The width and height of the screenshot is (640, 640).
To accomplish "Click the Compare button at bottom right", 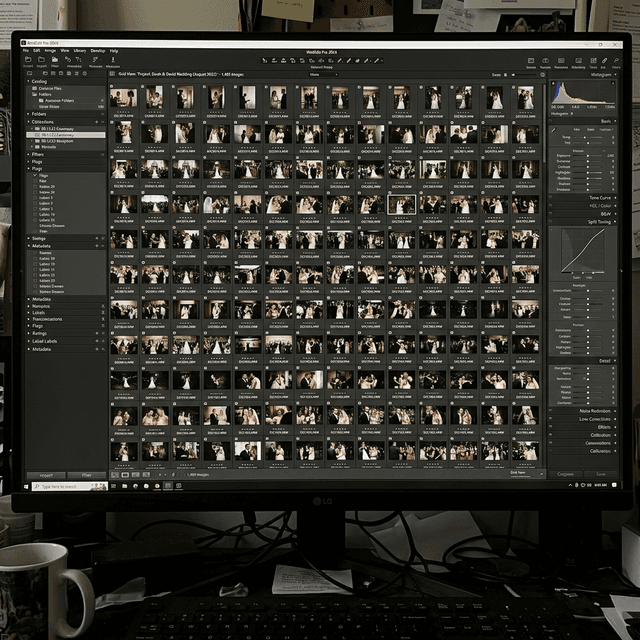I will coord(565,474).
